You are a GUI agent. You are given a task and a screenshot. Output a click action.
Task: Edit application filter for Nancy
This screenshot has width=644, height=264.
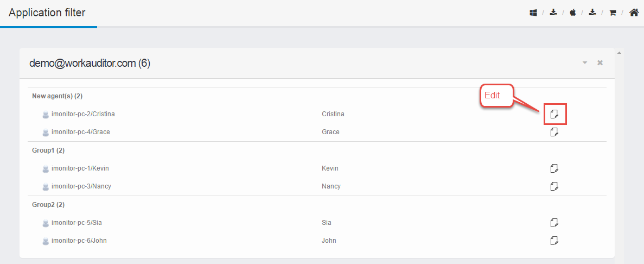(x=554, y=186)
